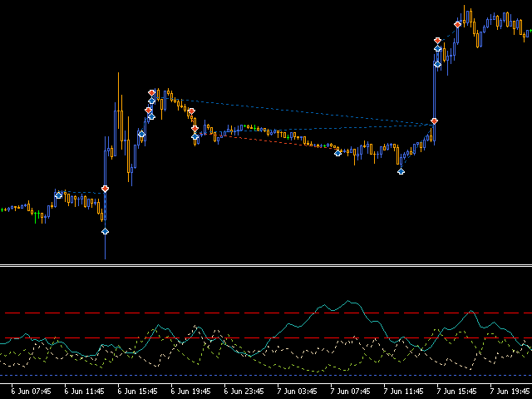Click the '7 Jun 03:45' time label
The height and width of the screenshot is (399, 532).
298,392
